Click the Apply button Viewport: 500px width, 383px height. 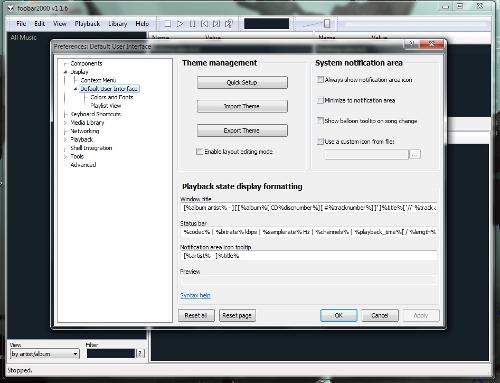(x=421, y=315)
